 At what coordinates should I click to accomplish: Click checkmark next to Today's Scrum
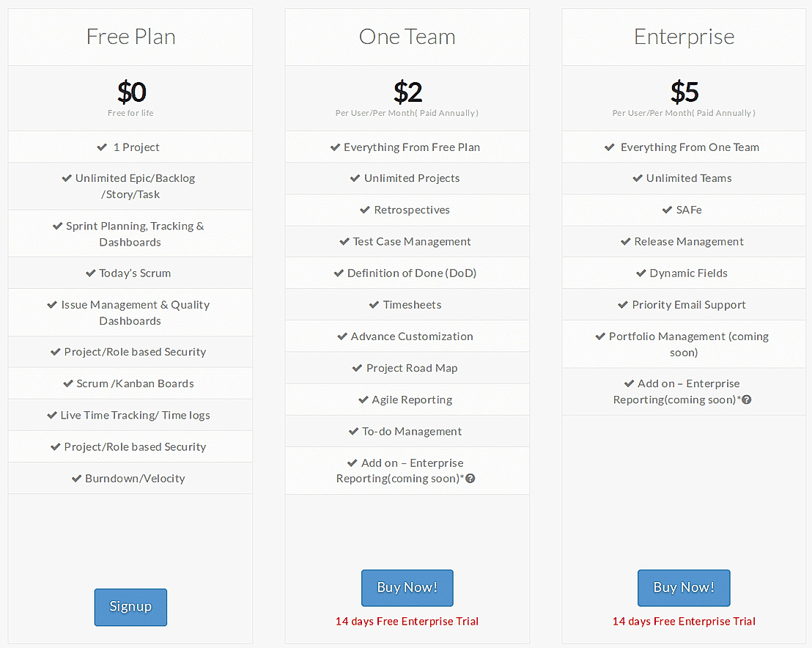[91, 273]
